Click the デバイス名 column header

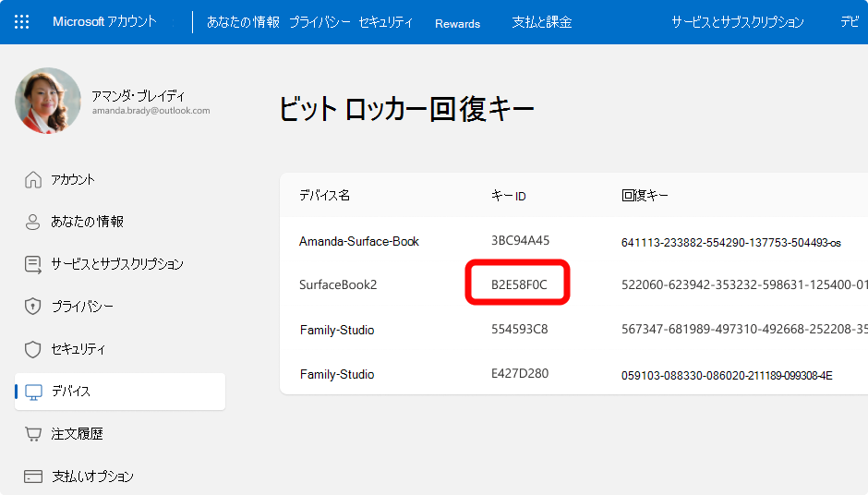[x=324, y=195]
